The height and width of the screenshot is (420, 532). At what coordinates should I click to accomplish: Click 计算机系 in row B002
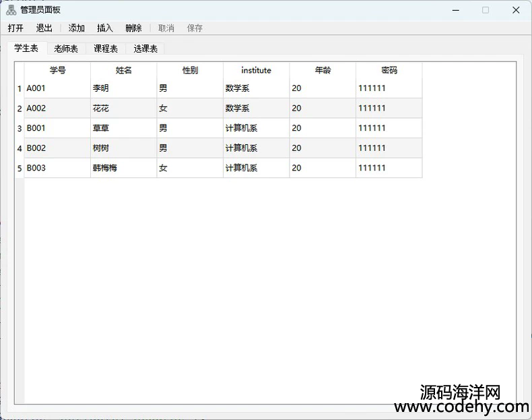click(x=256, y=148)
